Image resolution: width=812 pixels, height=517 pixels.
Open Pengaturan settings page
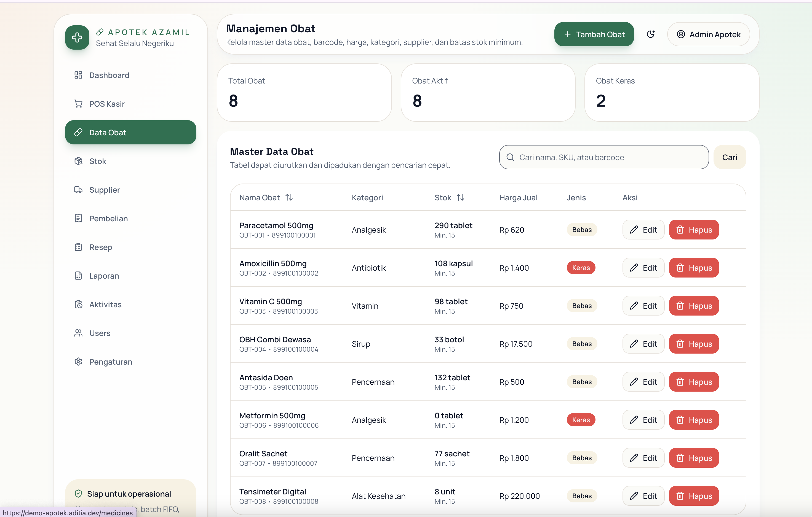tap(111, 362)
